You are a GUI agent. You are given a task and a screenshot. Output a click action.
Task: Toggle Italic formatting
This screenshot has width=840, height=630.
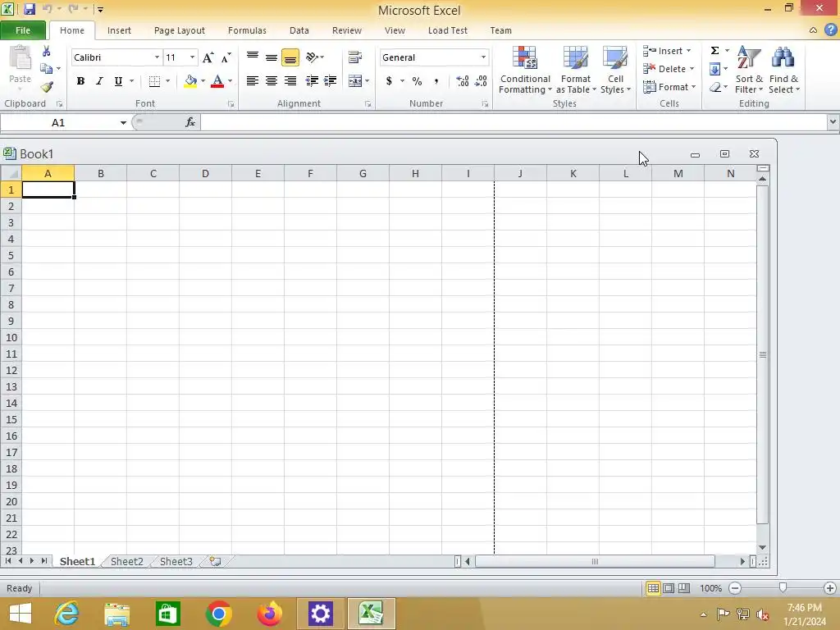point(99,81)
